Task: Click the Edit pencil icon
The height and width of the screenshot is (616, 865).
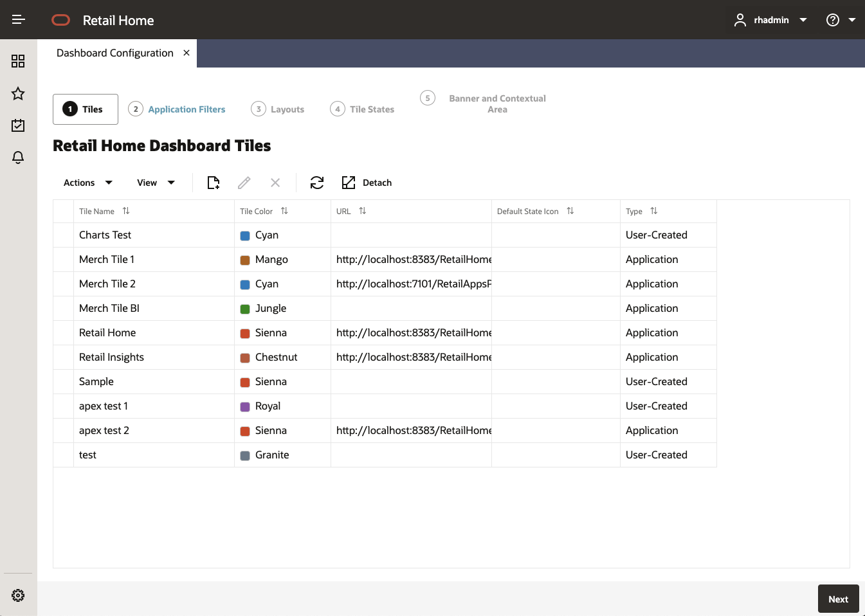Action: (x=244, y=183)
